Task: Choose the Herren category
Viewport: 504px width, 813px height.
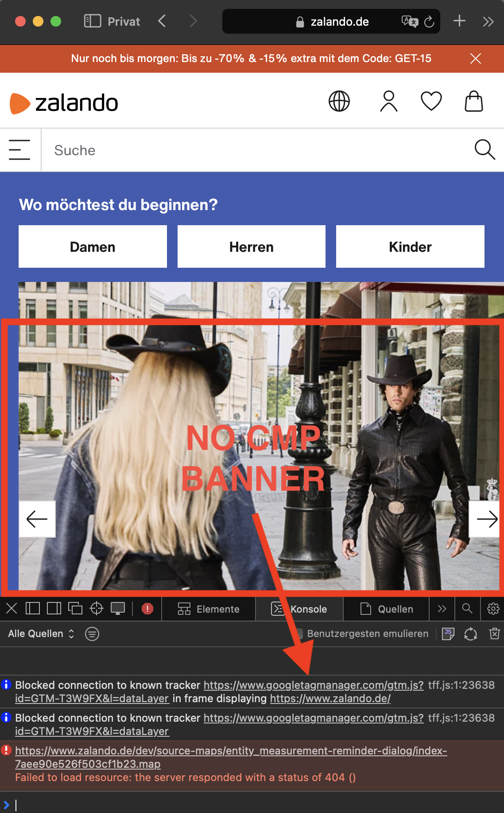Action: coord(252,246)
